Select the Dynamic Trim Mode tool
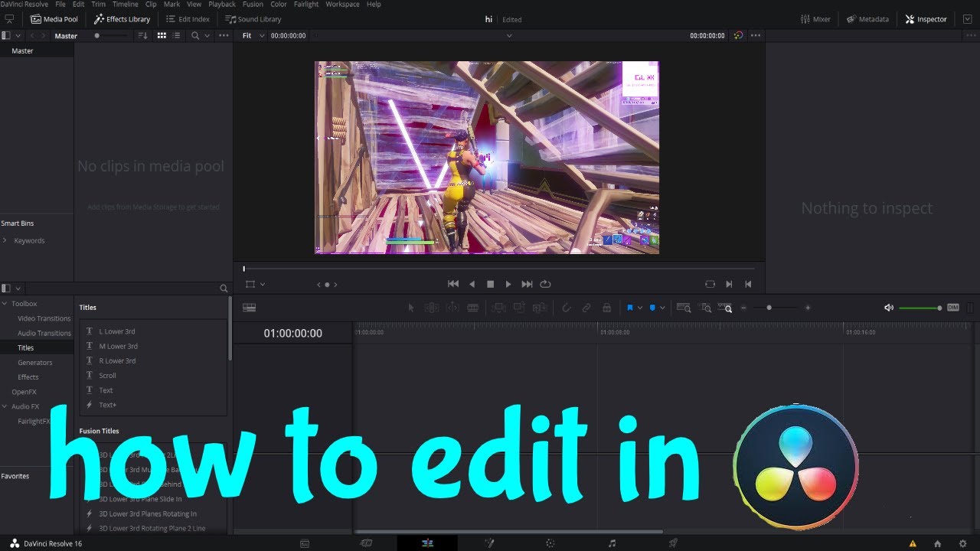 point(452,308)
